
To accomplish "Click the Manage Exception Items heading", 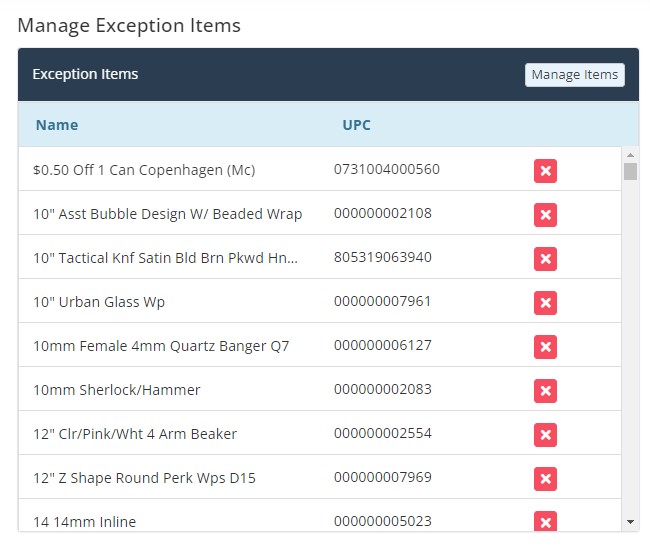I will click(129, 26).
